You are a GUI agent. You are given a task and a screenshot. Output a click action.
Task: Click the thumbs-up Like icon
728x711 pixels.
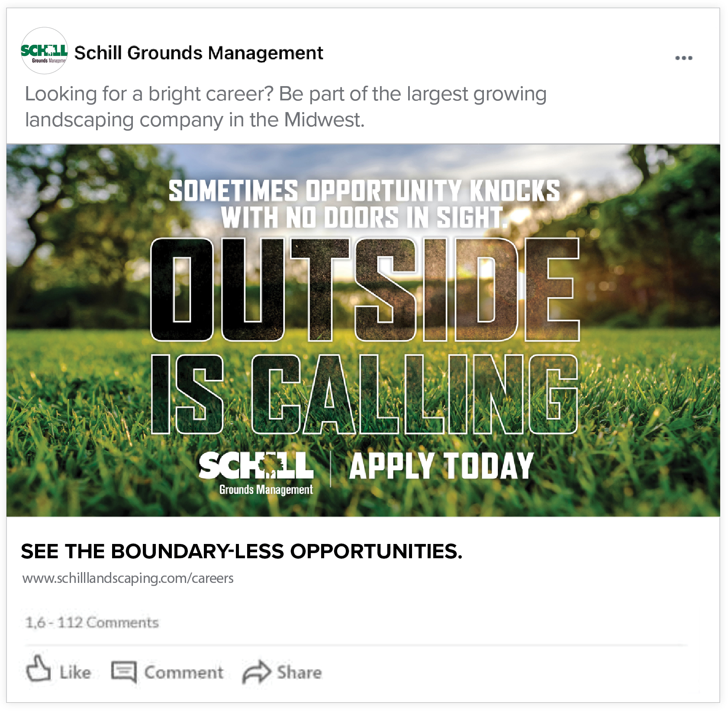click(x=38, y=669)
